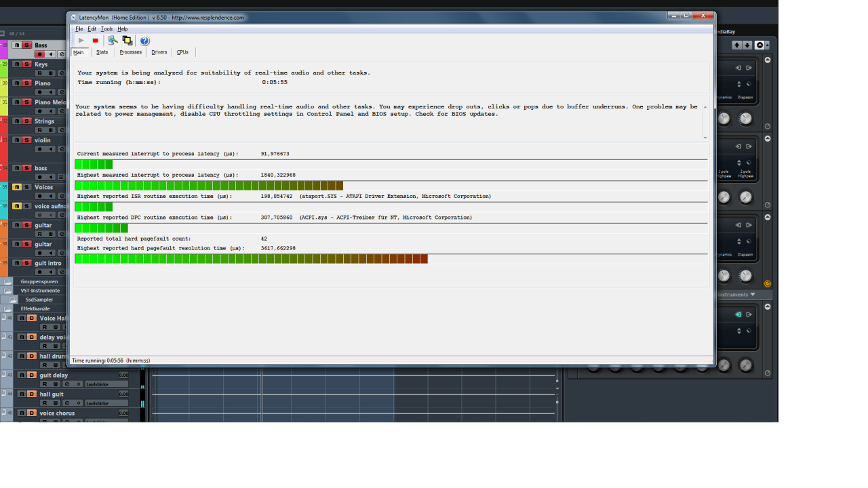The height and width of the screenshot is (488, 868).
Task: Open Lautstärke parameter dropdown on hall guit
Action: click(x=106, y=403)
